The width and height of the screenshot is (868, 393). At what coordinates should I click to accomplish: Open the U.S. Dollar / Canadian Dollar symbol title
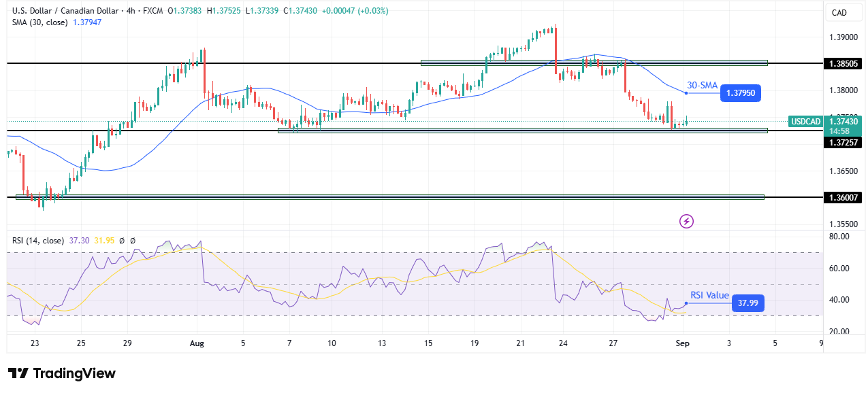tap(65, 12)
